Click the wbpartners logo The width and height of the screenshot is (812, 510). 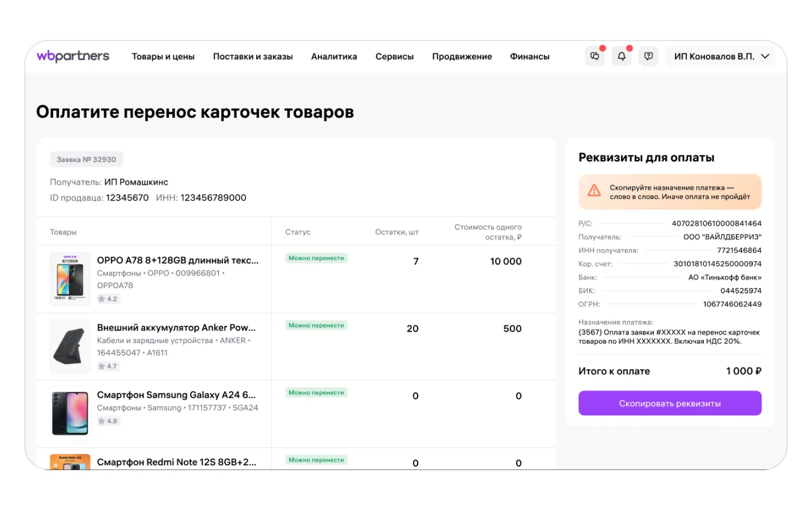tap(73, 56)
